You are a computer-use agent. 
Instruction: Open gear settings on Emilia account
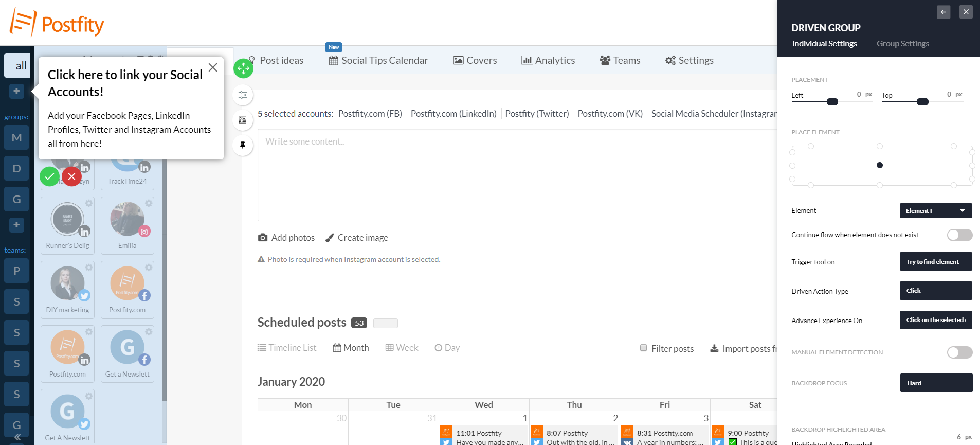(149, 203)
